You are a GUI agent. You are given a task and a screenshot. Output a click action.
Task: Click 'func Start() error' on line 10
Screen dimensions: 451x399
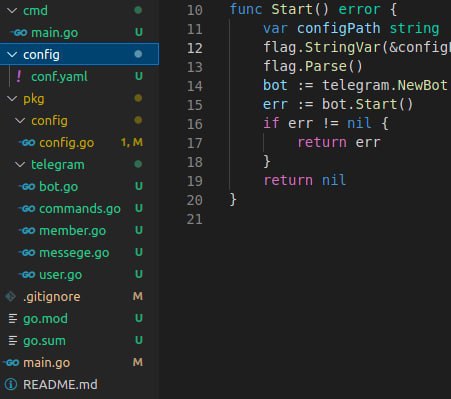pyautogui.click(x=305, y=9)
